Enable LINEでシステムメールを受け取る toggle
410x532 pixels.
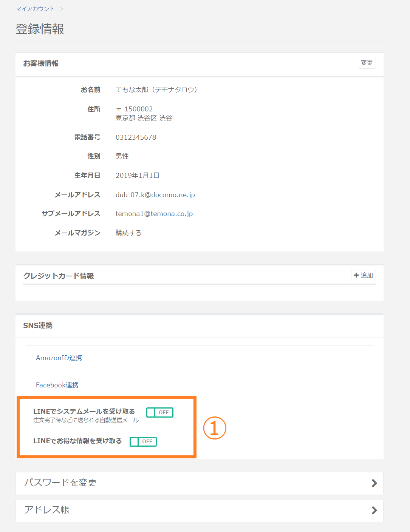point(159,412)
